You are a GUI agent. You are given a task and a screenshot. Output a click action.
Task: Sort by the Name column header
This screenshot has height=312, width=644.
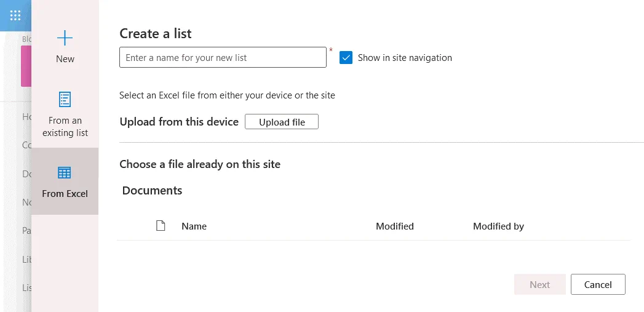pos(194,226)
